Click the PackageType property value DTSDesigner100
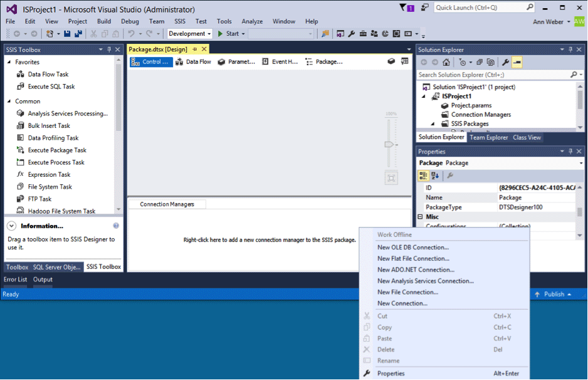 [520, 208]
